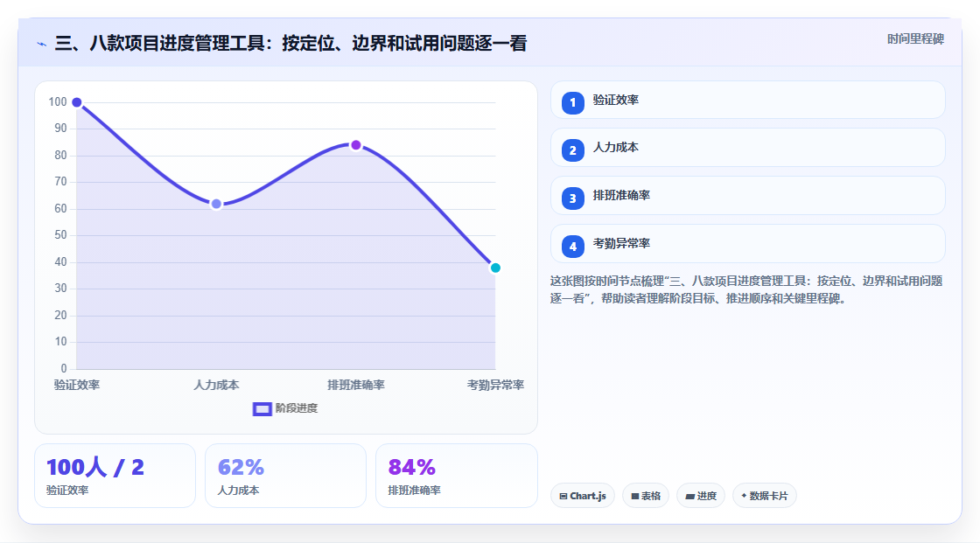Click the number 2 badge for 人力成本
Screen dimensions: 980x543
572,150
